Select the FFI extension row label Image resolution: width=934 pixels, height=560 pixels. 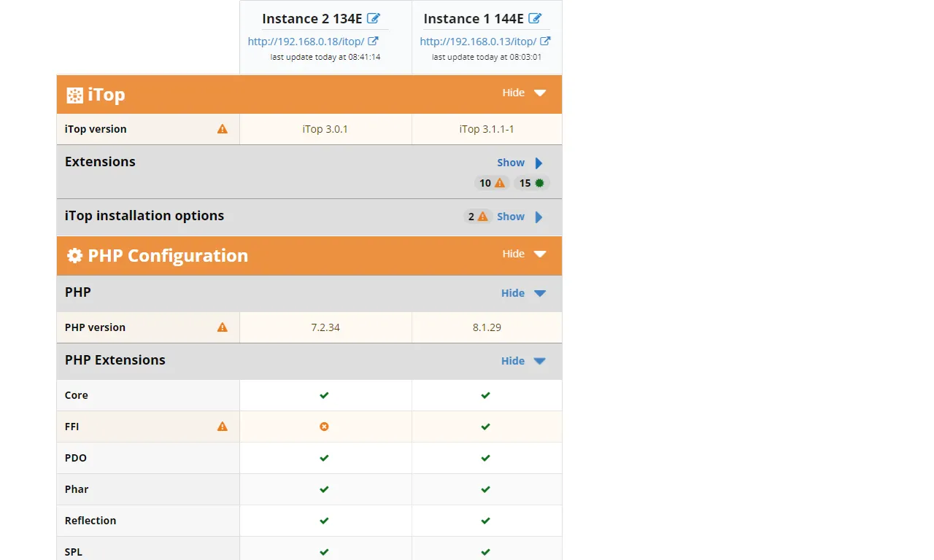[x=72, y=427]
